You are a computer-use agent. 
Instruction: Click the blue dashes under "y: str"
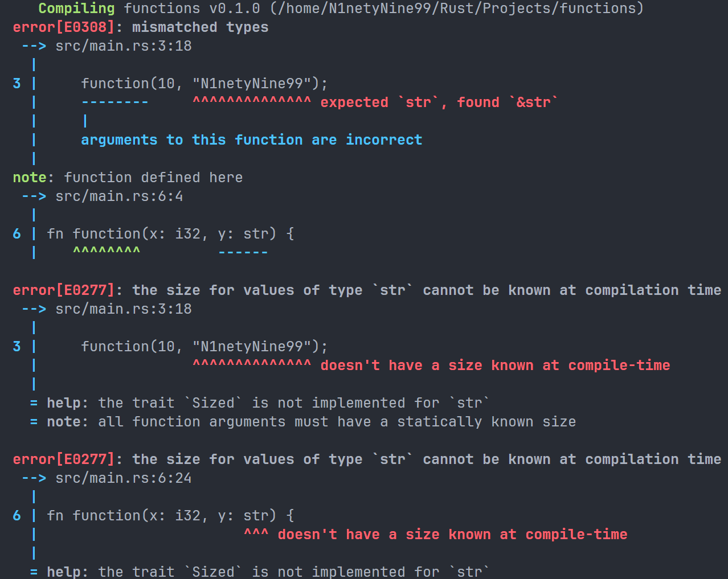[x=243, y=252]
